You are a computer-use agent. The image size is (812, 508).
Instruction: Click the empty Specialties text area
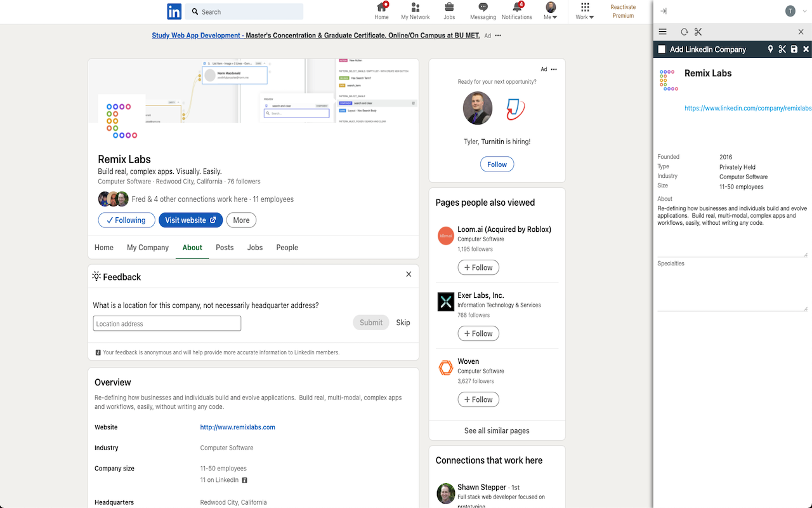click(x=732, y=290)
